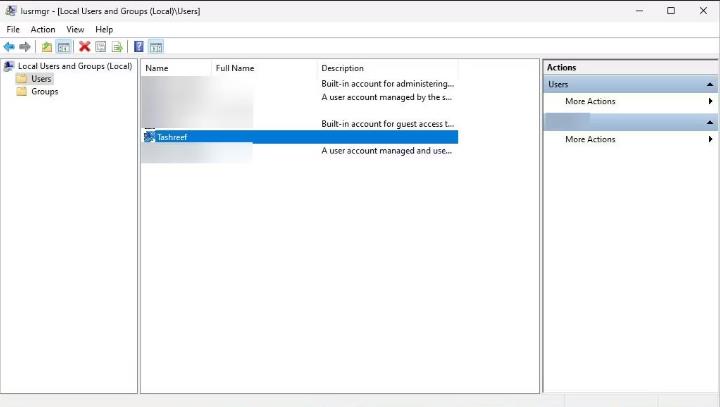The height and width of the screenshot is (407, 720).
Task: Toggle the Show/Hide Console Tree icon
Action: pos(63,47)
